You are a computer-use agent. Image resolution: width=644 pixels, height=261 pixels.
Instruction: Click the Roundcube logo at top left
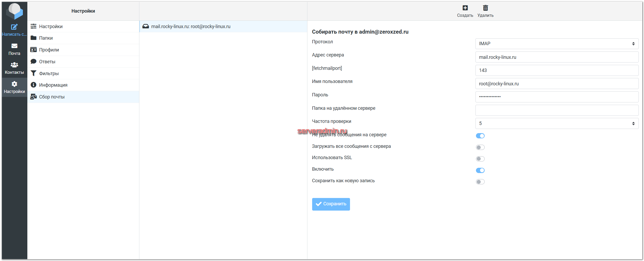click(14, 11)
